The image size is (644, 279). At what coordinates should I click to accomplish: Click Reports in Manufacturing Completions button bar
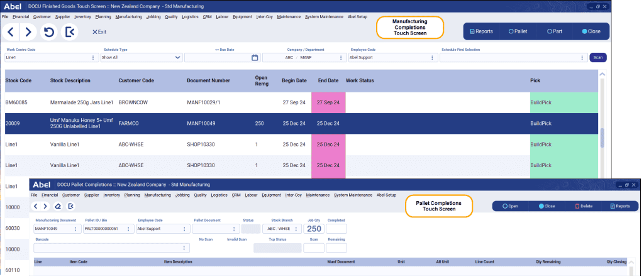tap(481, 31)
